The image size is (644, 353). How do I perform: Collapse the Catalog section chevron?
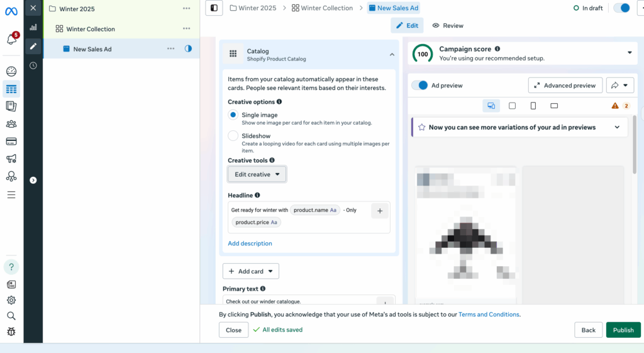pyautogui.click(x=392, y=55)
